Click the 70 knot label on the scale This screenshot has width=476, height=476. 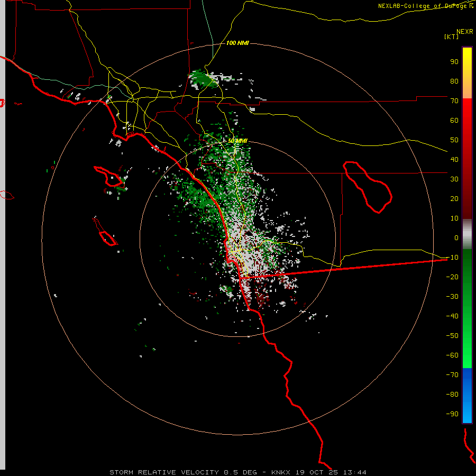coord(454,101)
